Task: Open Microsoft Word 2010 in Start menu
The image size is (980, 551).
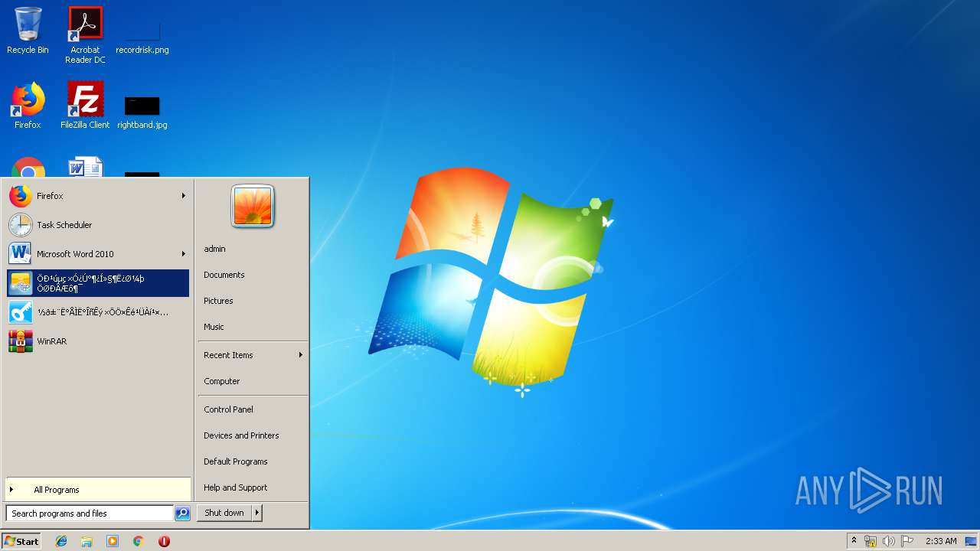Action: click(x=98, y=254)
